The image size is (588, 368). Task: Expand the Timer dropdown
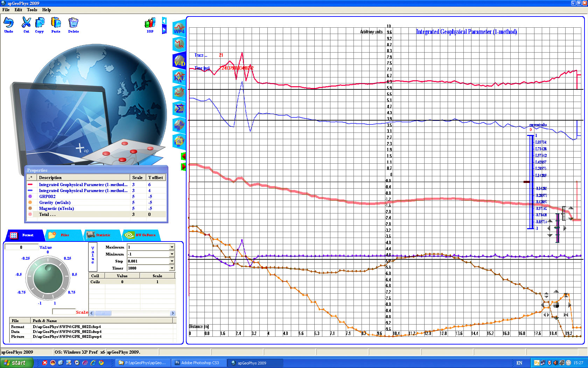point(172,268)
